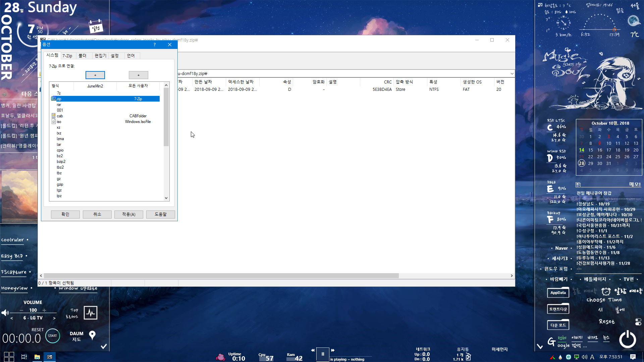The width and height of the screenshot is (644, 362).
Task: Click the right arrow of horizontal scrollbar
Action: pyautogui.click(x=512, y=276)
